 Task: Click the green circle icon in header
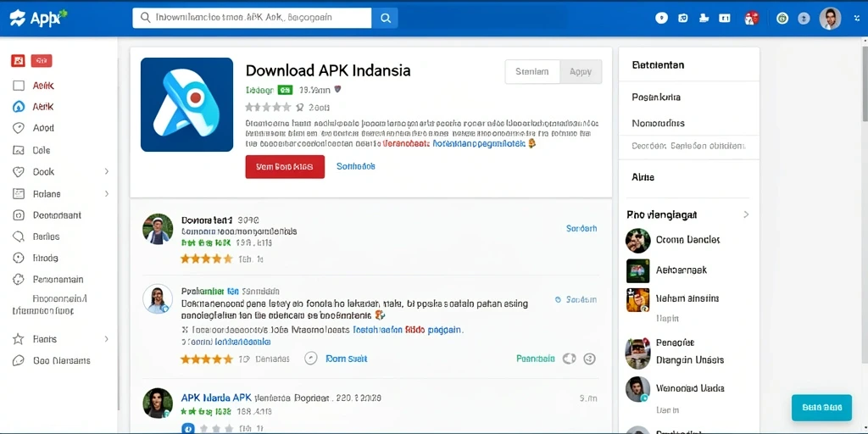tap(782, 19)
